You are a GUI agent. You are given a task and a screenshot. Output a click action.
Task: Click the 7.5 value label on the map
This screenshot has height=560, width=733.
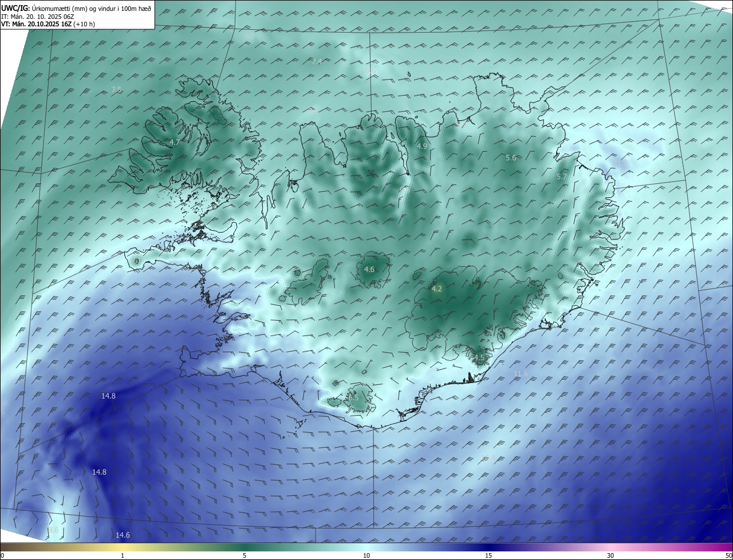tap(116, 89)
